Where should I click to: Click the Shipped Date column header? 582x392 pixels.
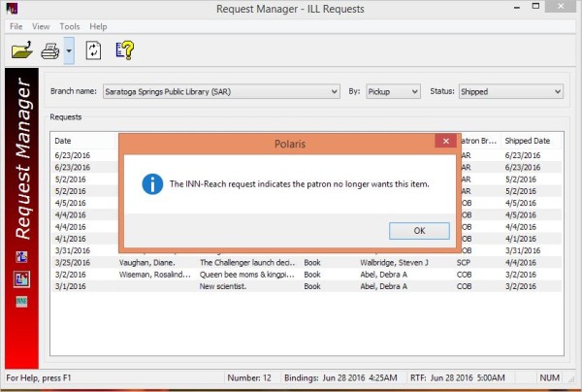tap(526, 142)
